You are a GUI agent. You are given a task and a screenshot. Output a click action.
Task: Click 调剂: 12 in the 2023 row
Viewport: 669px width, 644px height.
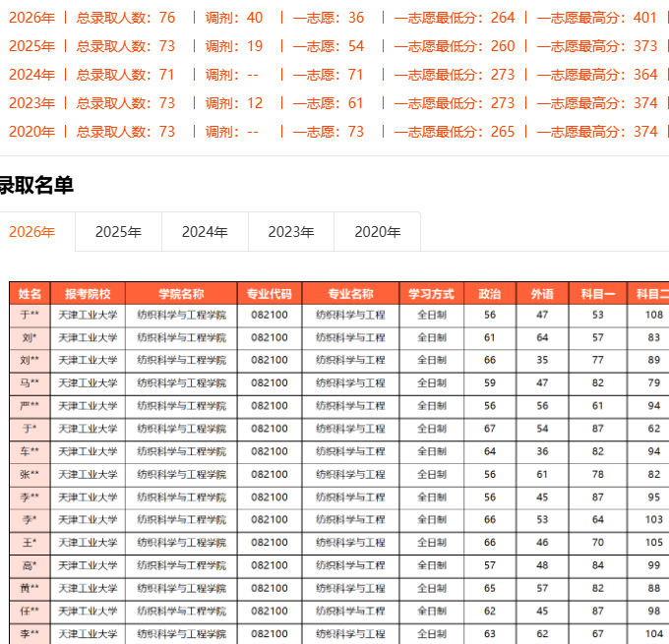click(x=234, y=103)
